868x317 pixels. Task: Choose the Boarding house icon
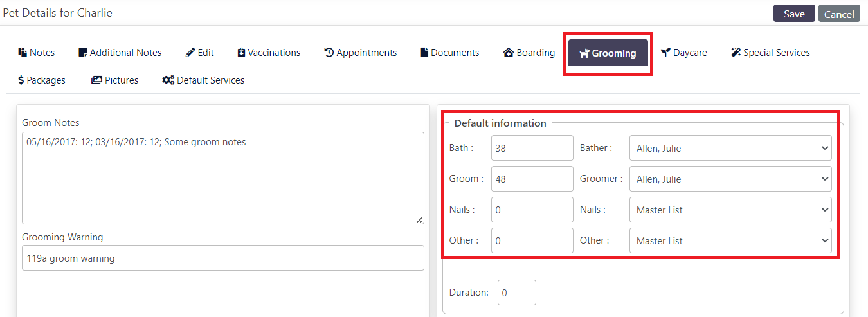[x=509, y=53]
